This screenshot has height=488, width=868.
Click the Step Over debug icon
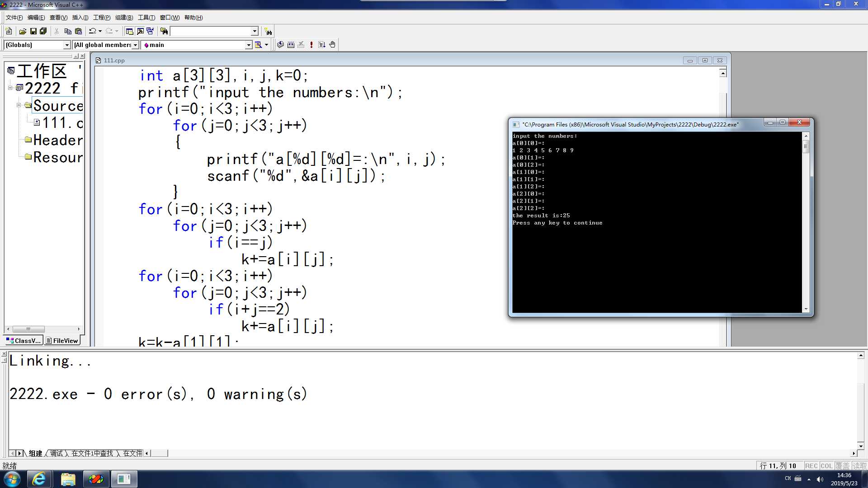pyautogui.click(x=323, y=44)
